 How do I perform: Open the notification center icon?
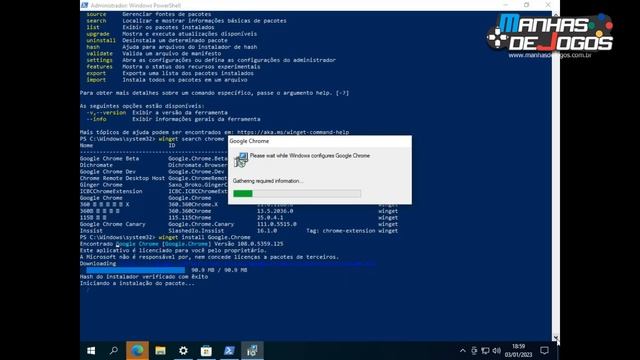point(544,351)
